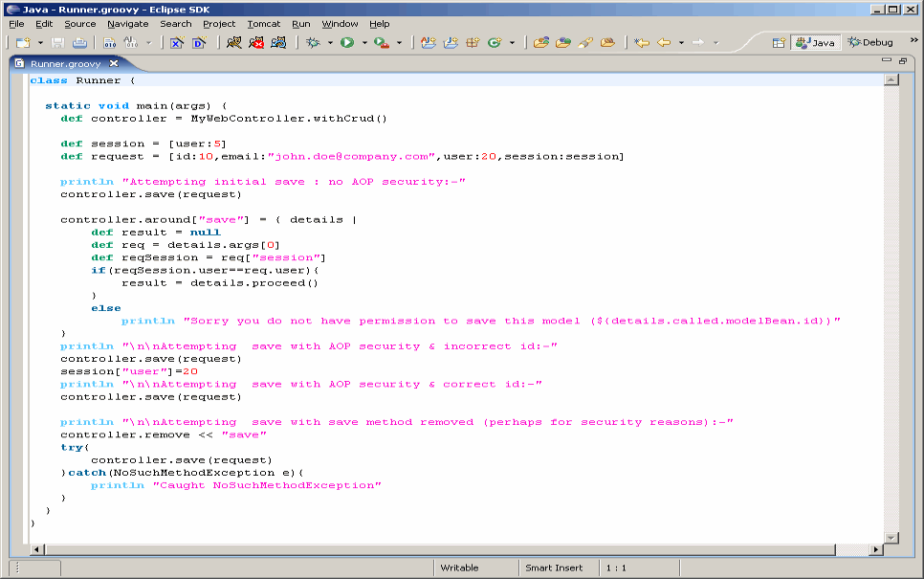The height and width of the screenshot is (579, 924).
Task: Open the Tomcat menu
Action: pos(263,23)
